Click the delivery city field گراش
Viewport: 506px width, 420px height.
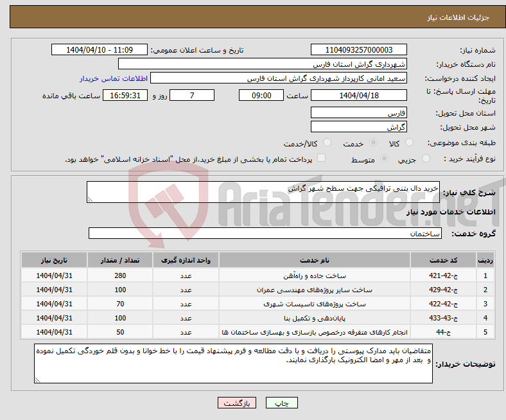click(358, 127)
